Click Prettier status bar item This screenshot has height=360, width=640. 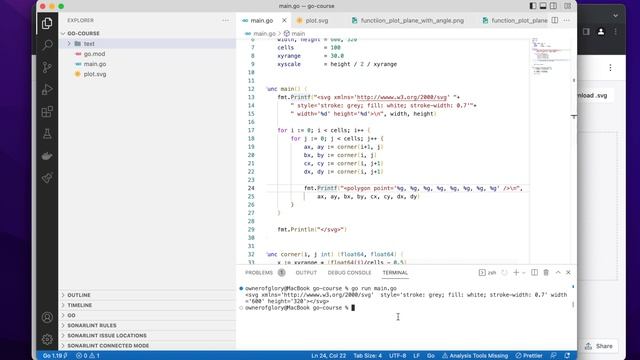(529, 356)
